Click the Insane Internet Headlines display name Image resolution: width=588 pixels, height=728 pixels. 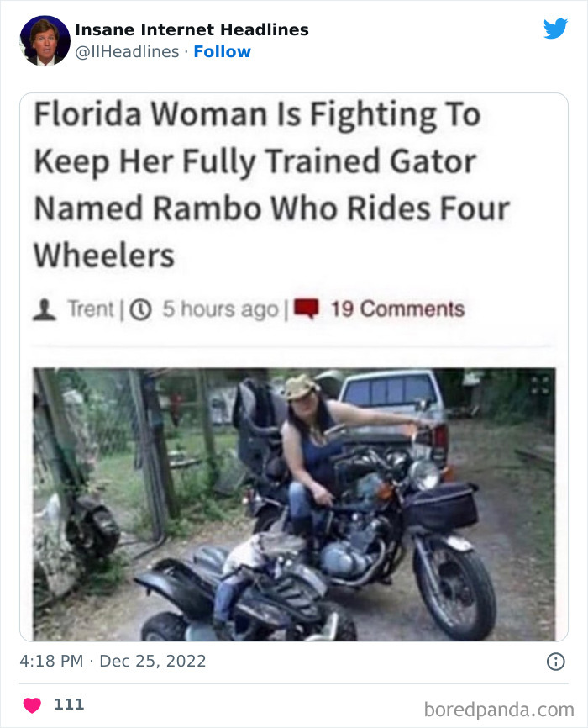pyautogui.click(x=192, y=29)
